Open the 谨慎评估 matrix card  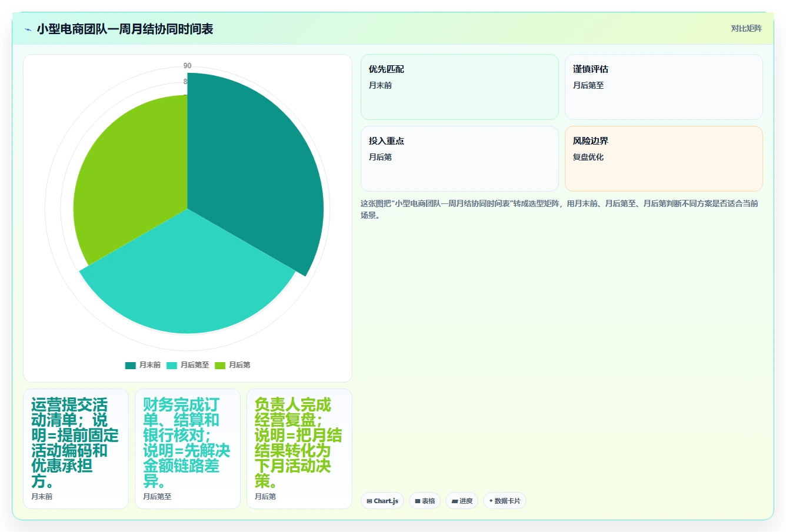point(664,87)
